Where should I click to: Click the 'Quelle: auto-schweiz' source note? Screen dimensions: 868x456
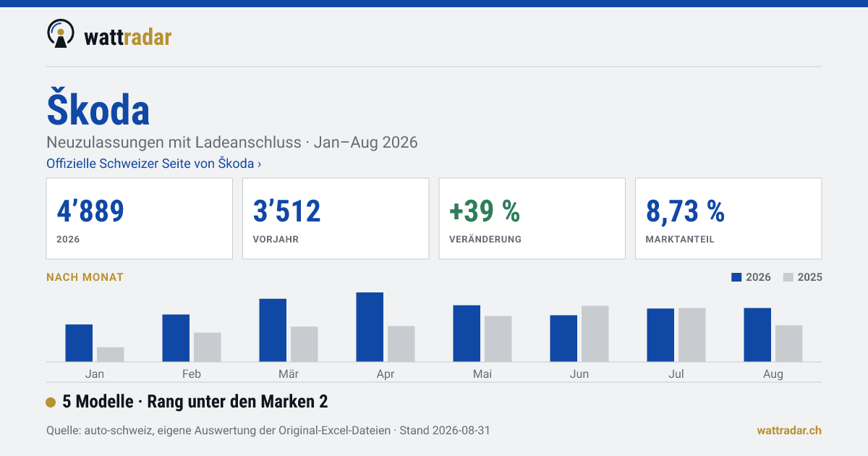pos(268,431)
